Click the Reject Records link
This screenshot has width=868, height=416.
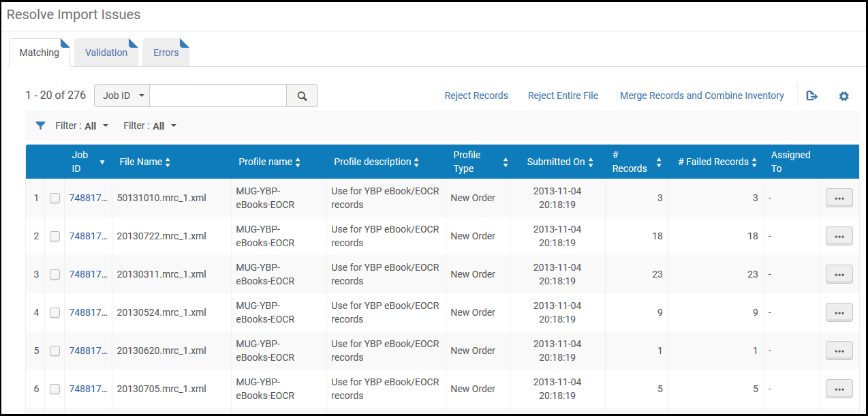476,96
